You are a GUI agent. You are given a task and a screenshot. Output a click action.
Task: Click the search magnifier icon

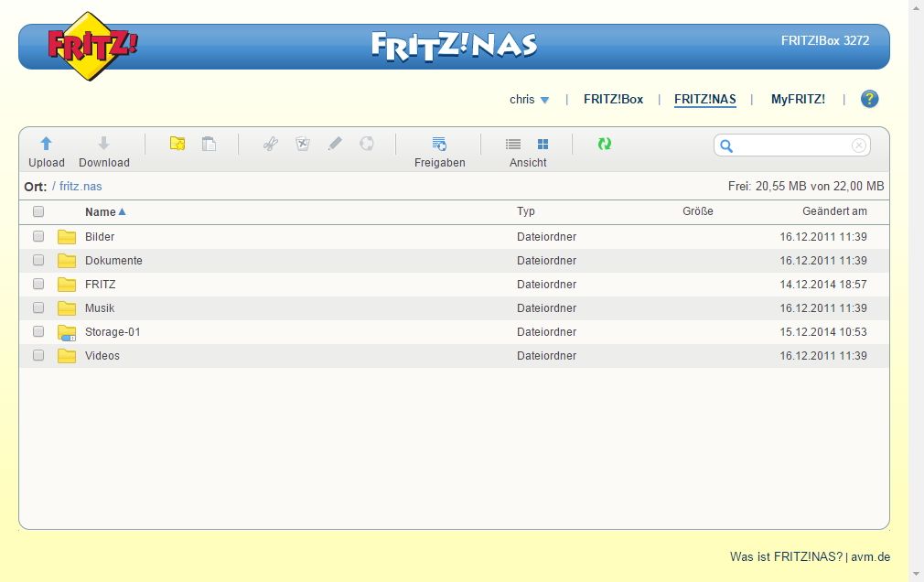point(726,145)
